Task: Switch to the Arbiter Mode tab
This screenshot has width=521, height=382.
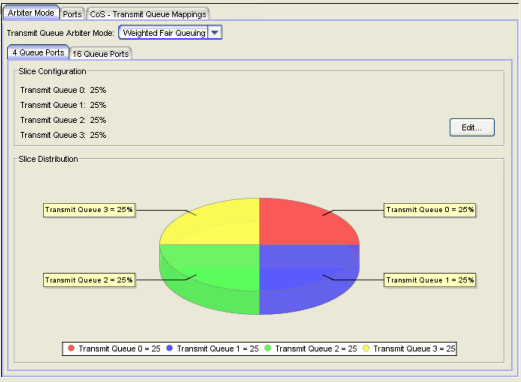Action: (31, 13)
